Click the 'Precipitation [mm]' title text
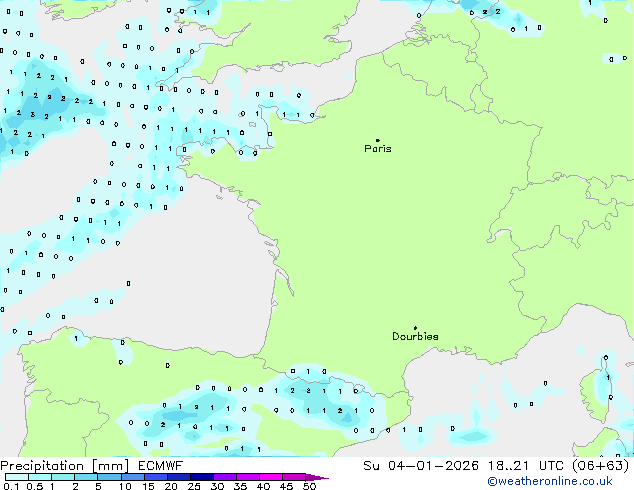The width and height of the screenshot is (634, 490). pyautogui.click(x=65, y=466)
